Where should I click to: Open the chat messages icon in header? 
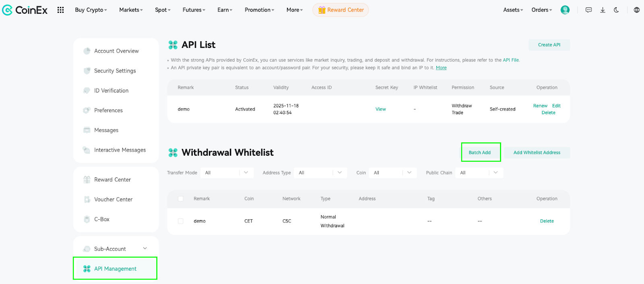[x=588, y=10]
